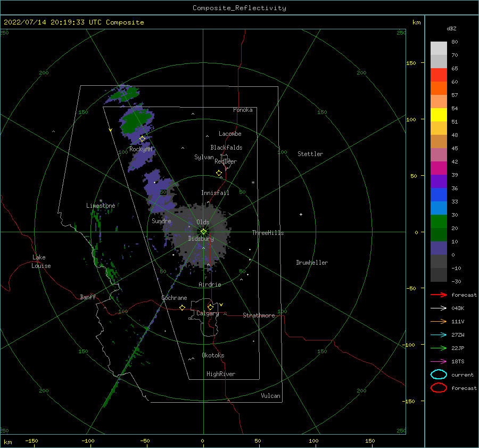Click the -100 tick on right axis
479x448 pixels.
coord(410,345)
